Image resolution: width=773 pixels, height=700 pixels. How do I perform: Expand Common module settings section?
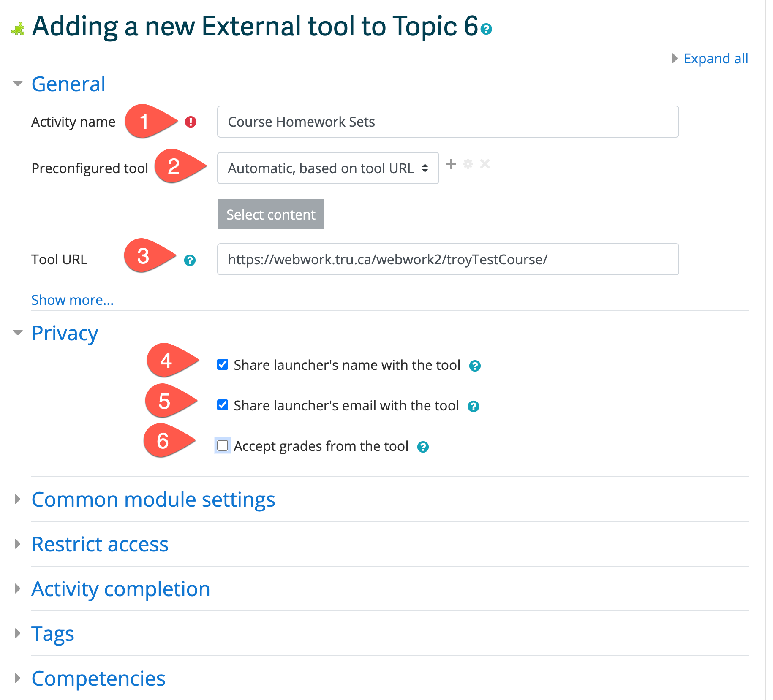point(153,499)
